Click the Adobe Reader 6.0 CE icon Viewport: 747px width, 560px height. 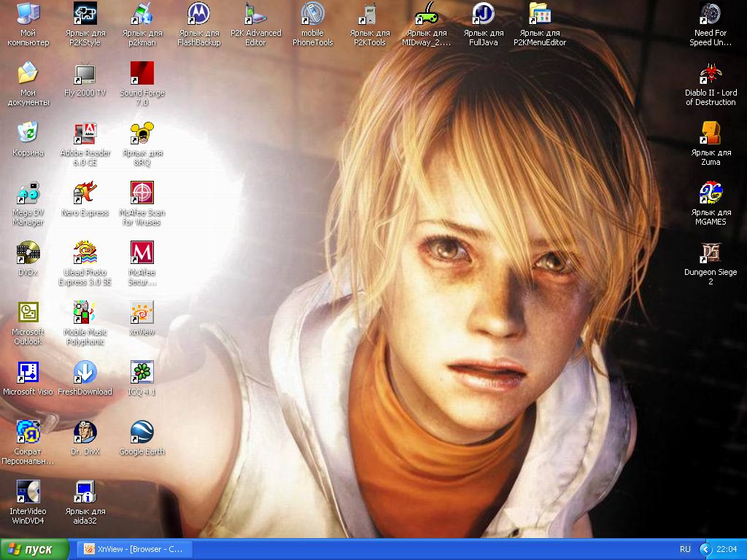click(x=85, y=133)
